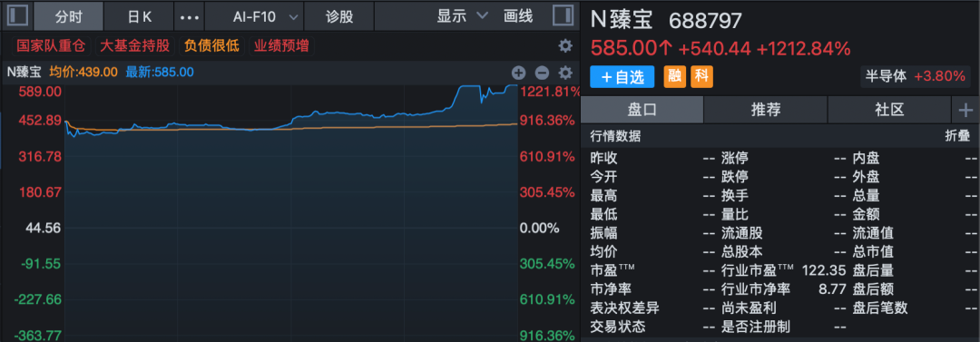Click the 换手 turnover label
The image size is (980, 342).
(734, 196)
